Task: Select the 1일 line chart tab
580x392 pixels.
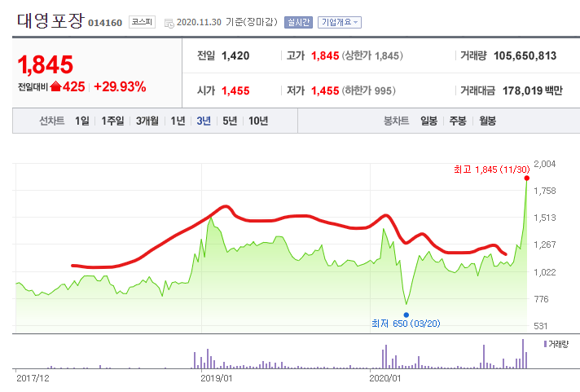Action: 82,121
